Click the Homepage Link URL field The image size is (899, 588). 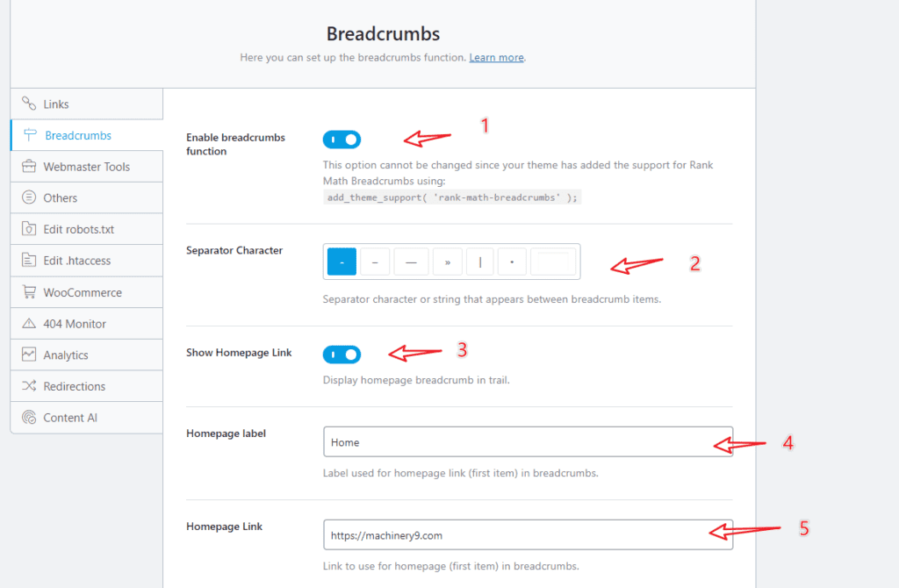click(x=528, y=534)
